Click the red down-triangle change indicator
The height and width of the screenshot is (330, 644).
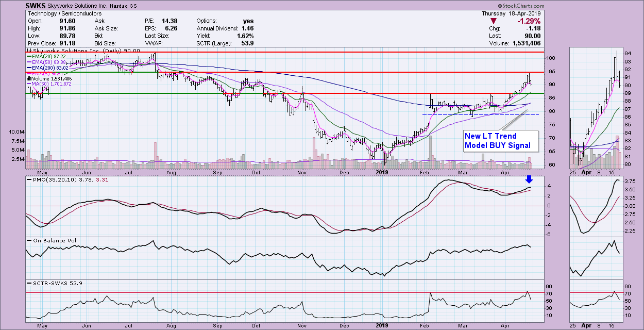pos(495,22)
